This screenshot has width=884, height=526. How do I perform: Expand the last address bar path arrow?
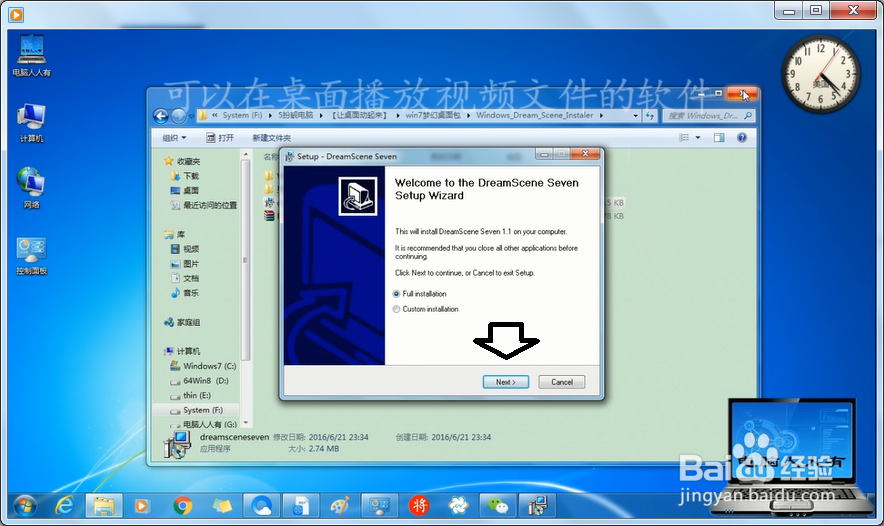602,115
